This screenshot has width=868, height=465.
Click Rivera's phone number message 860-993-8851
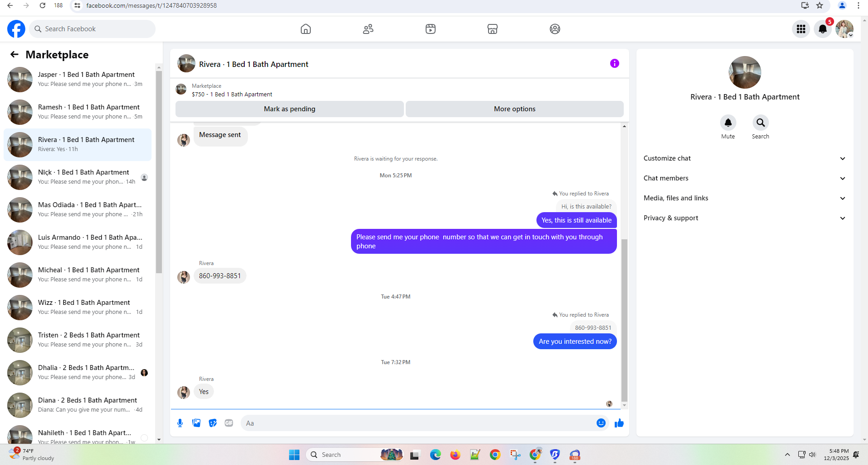point(220,276)
